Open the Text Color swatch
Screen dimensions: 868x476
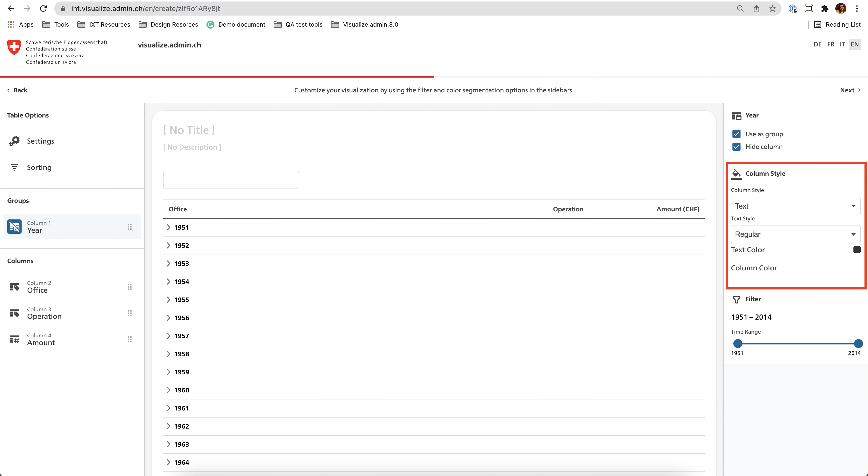(x=856, y=250)
